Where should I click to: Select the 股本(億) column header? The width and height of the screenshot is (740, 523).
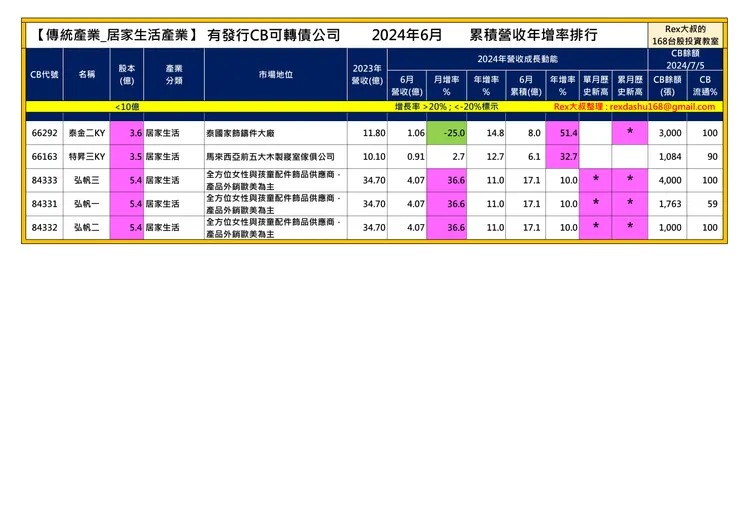coord(126,75)
